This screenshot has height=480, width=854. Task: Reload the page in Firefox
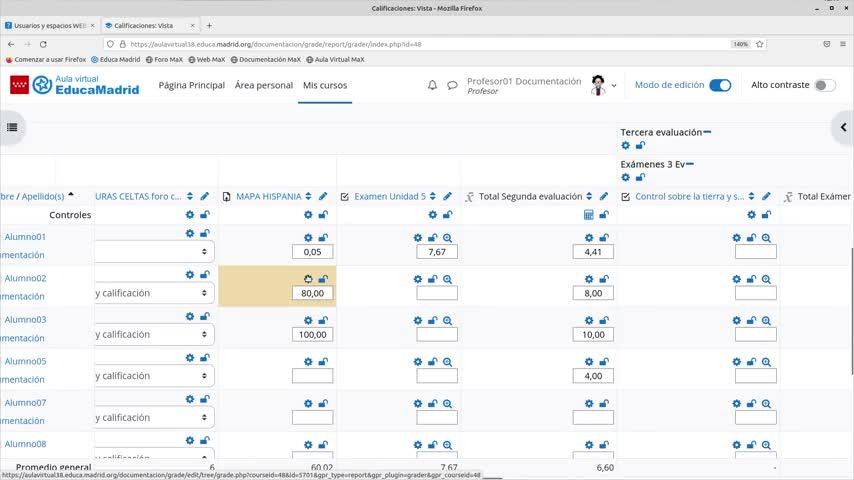(x=43, y=44)
